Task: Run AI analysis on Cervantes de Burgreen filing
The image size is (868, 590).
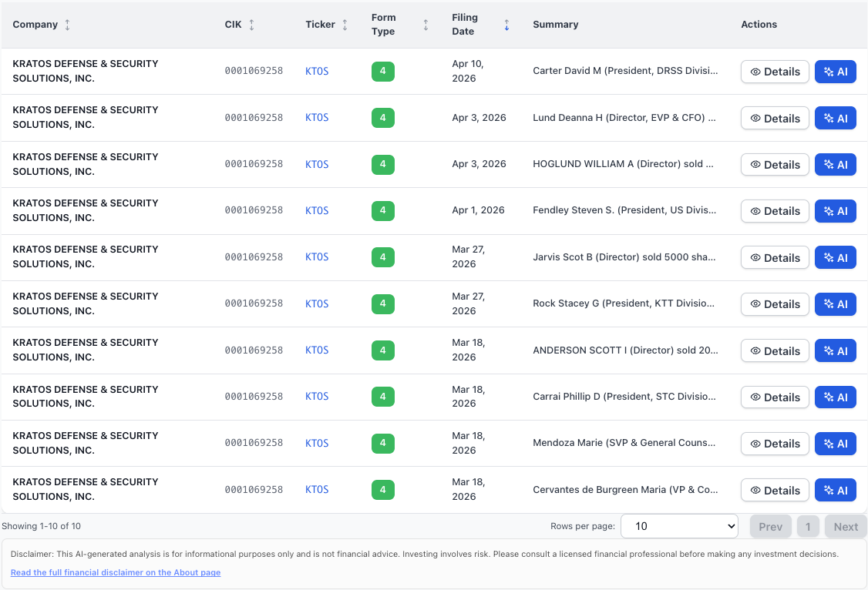Action: (836, 490)
